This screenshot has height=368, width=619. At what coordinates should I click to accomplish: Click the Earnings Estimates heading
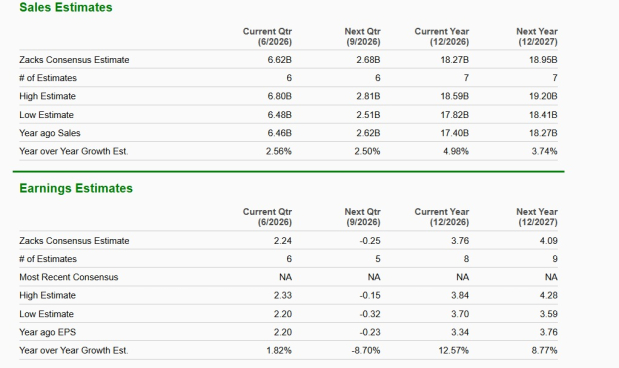76,188
